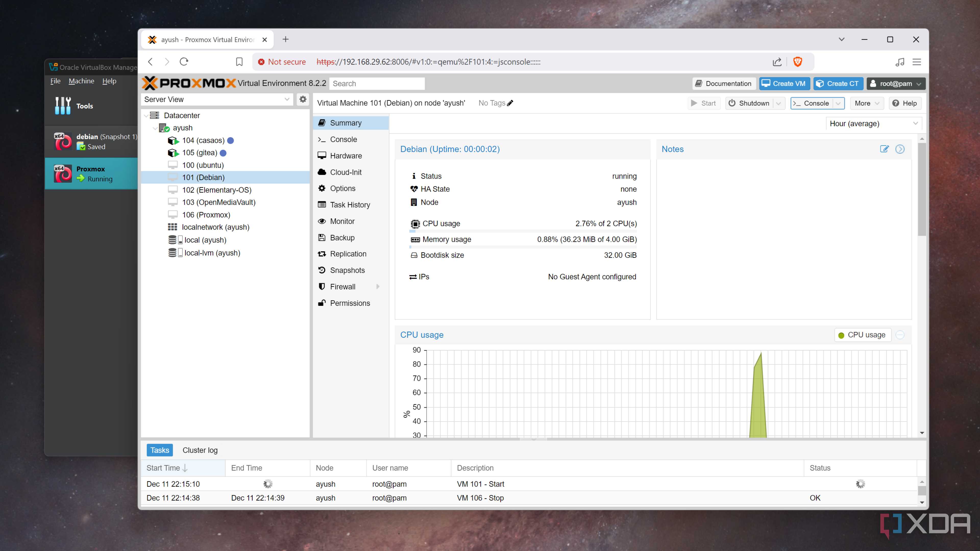Change the Hour (average) timeframe dropdown
980x551 pixels.
coord(874,123)
